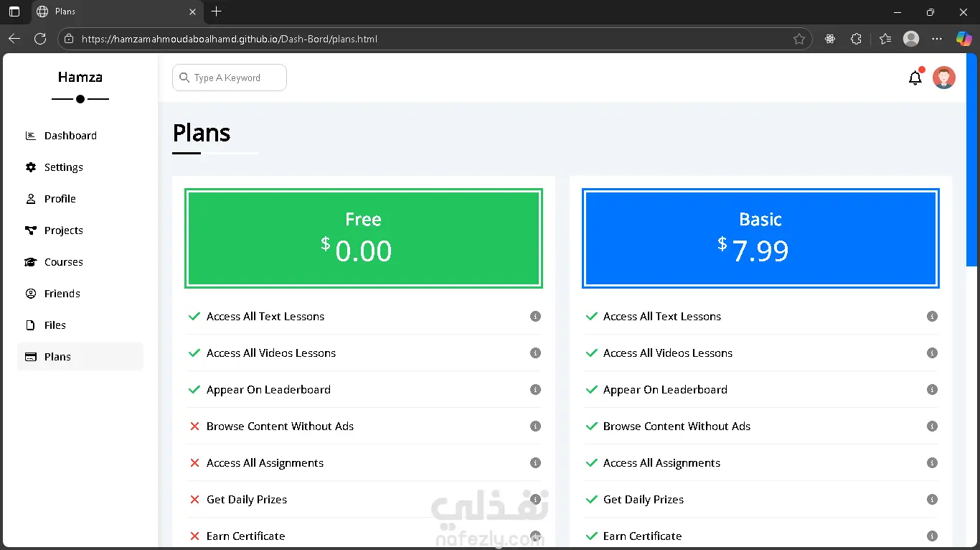Click info icon for Basic Access All Assignments
Screen dimensions: 980x550
(x=932, y=462)
